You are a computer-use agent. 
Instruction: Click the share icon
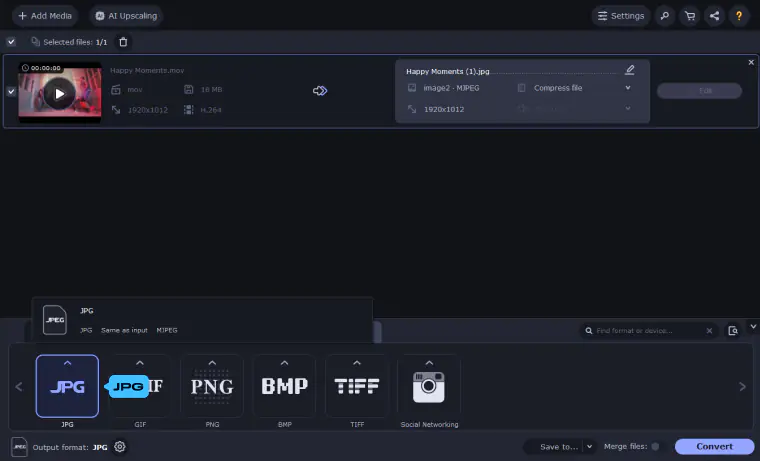coord(714,16)
